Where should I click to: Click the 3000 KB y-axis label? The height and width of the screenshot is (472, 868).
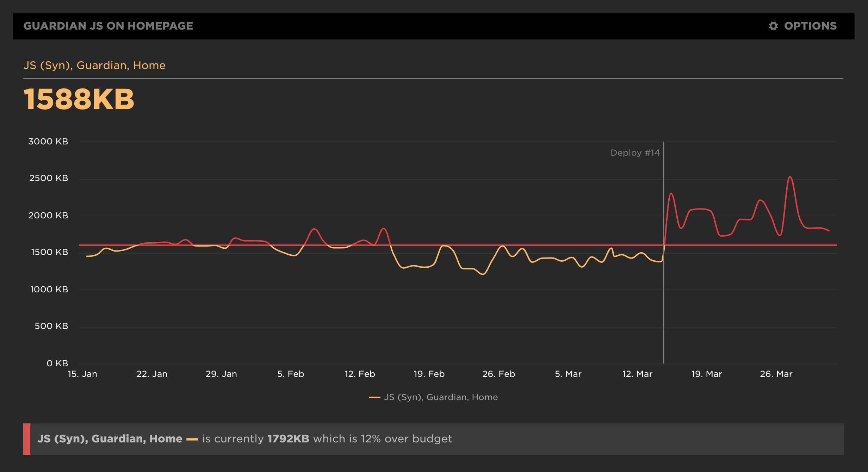point(48,142)
